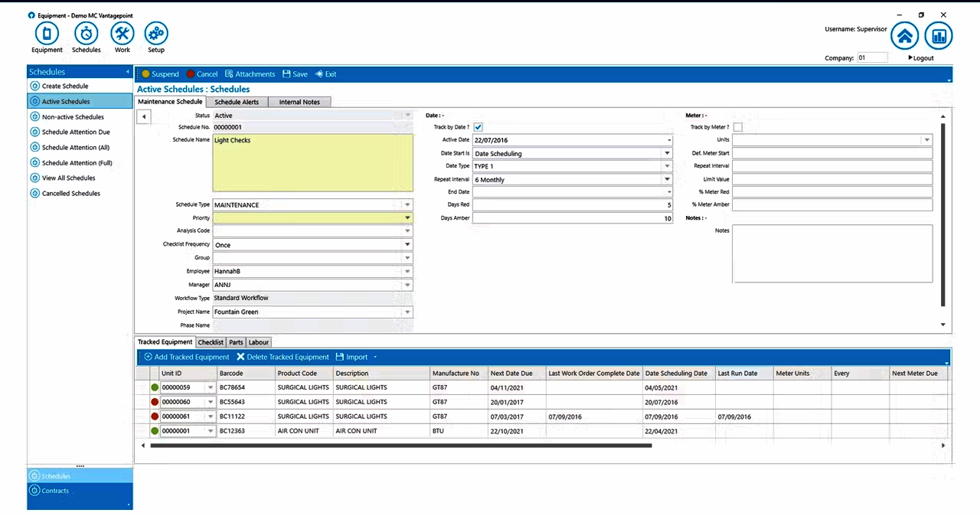
Task: Uncheck the Track by Date checkbox
Action: click(x=478, y=127)
